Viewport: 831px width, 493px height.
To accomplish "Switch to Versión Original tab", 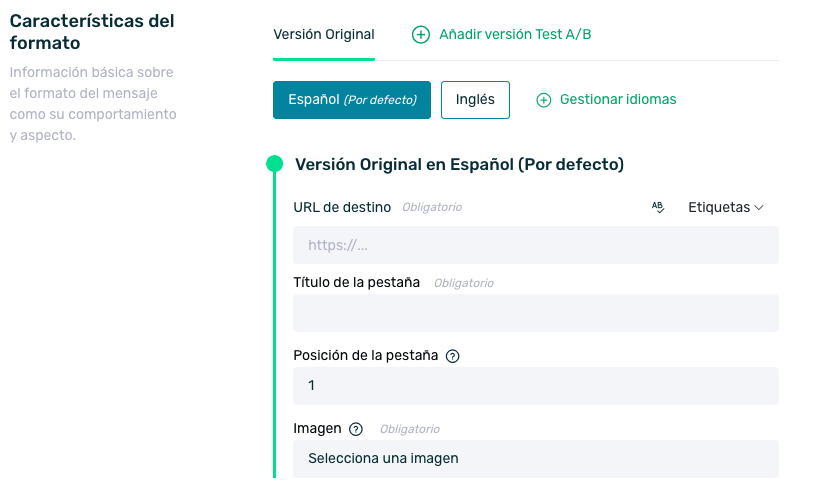I will [324, 34].
